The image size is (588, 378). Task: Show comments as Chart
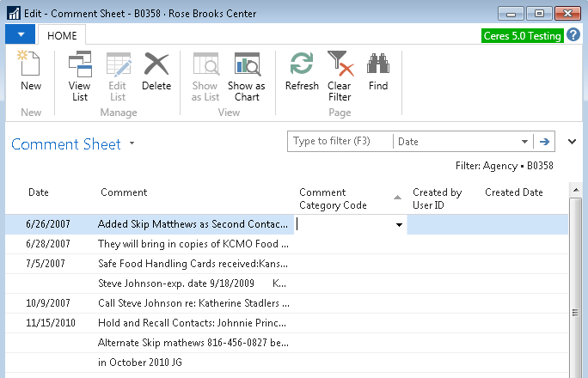pos(247,76)
